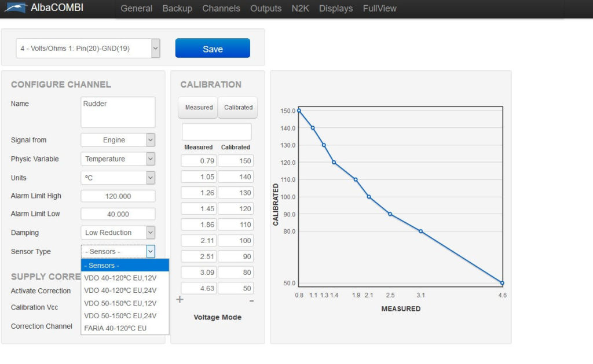Open the FullView menu
The height and width of the screenshot is (364, 593).
click(380, 8)
